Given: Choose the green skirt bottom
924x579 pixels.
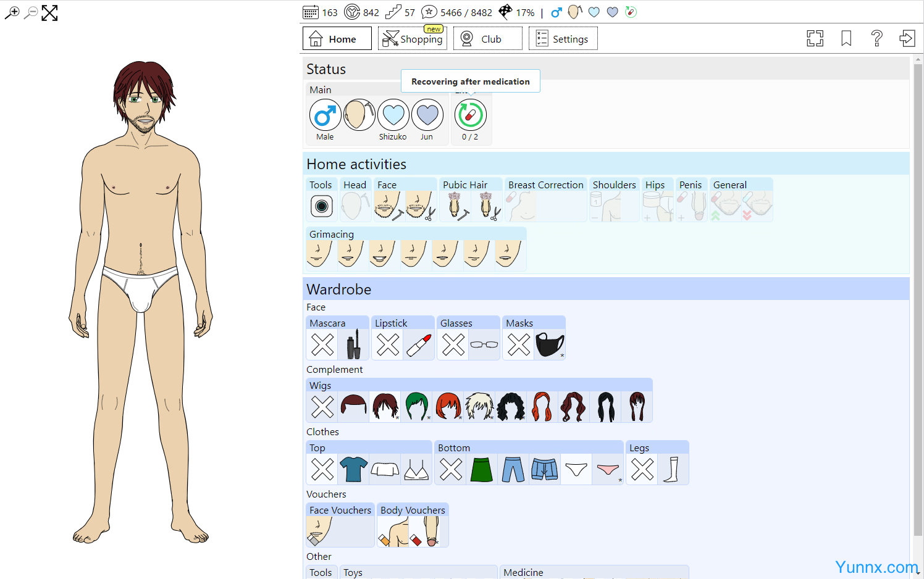Looking at the screenshot, I should [482, 469].
